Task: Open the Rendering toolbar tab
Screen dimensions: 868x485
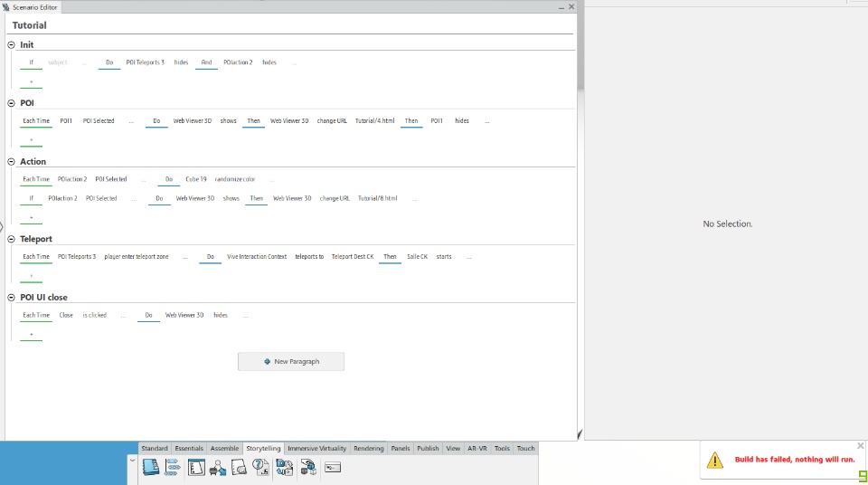Action: tap(369, 449)
